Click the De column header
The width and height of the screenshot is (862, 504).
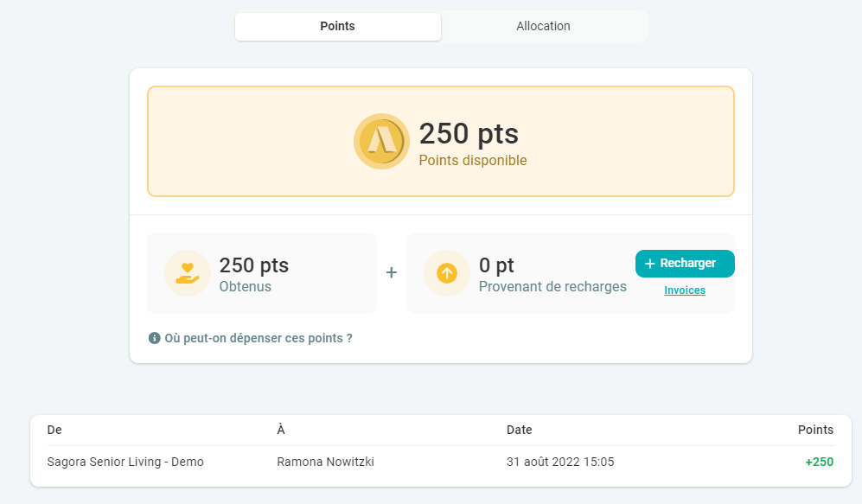(54, 430)
